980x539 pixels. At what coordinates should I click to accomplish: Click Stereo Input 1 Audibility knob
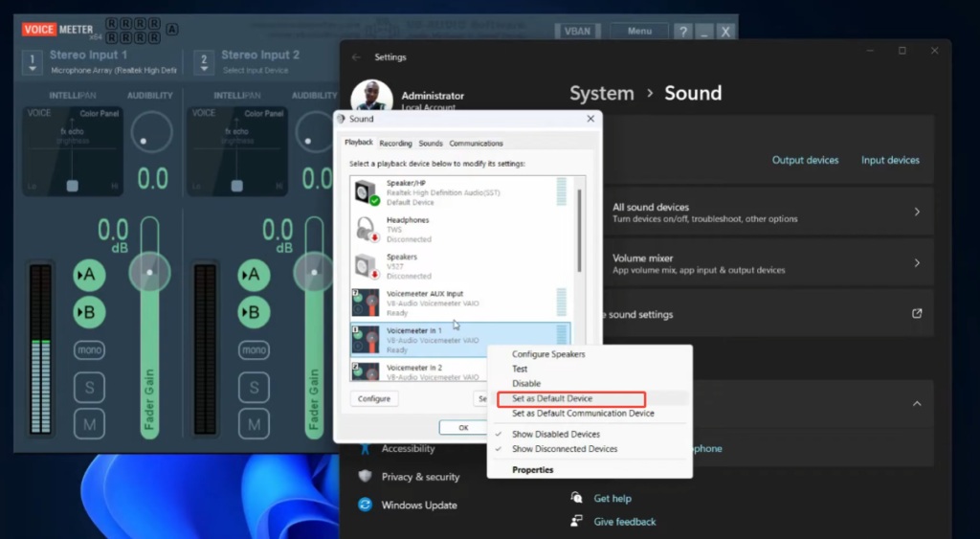151,132
